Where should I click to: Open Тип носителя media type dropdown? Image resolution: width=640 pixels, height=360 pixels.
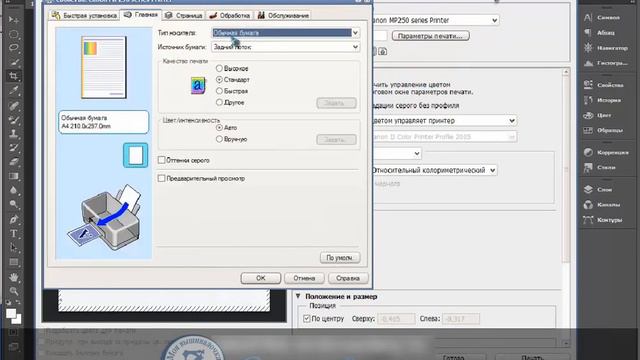(285, 33)
